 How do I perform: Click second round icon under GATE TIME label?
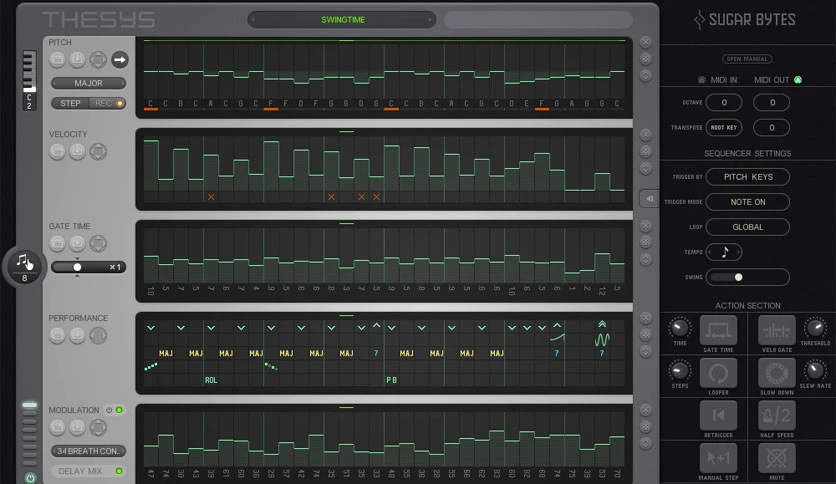pyautogui.click(x=77, y=244)
